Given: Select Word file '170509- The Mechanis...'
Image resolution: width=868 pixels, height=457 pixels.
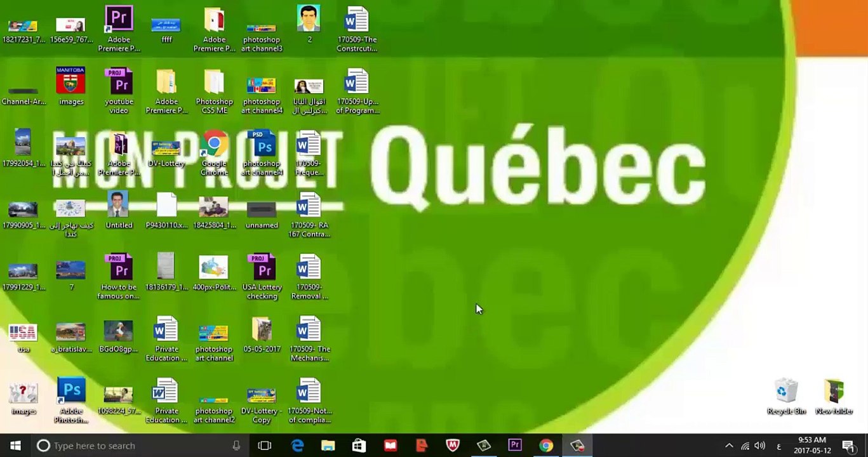Looking at the screenshot, I should pos(309,340).
